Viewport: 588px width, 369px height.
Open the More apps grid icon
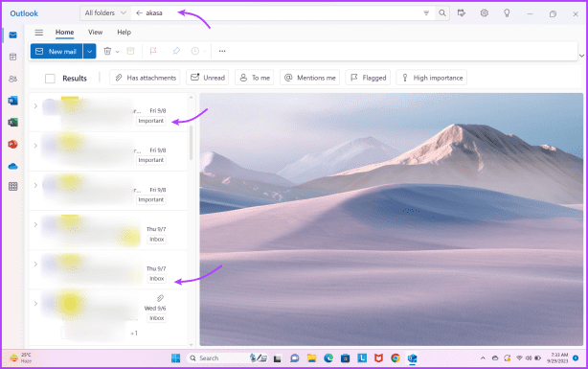coord(12,187)
